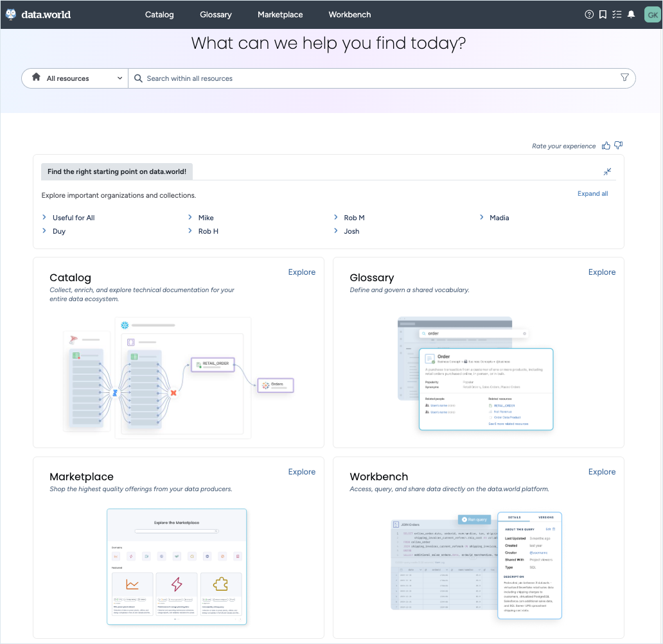Screen dimensions: 663x644
Task: Click the Marketplace preview illustration
Action: tap(177, 567)
